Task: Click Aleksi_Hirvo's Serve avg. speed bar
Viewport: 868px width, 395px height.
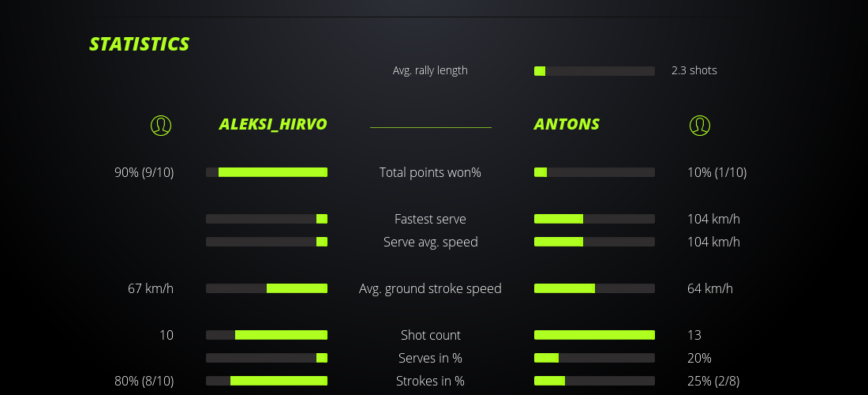Action: tap(267, 242)
